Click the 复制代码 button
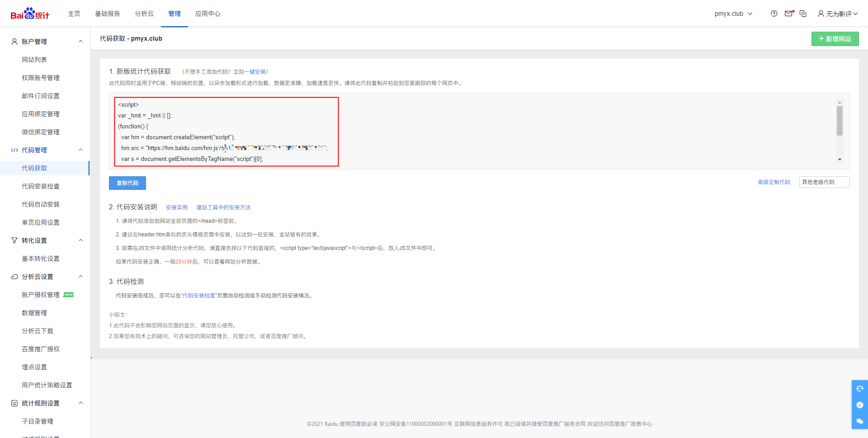The image size is (868, 438). [x=127, y=183]
